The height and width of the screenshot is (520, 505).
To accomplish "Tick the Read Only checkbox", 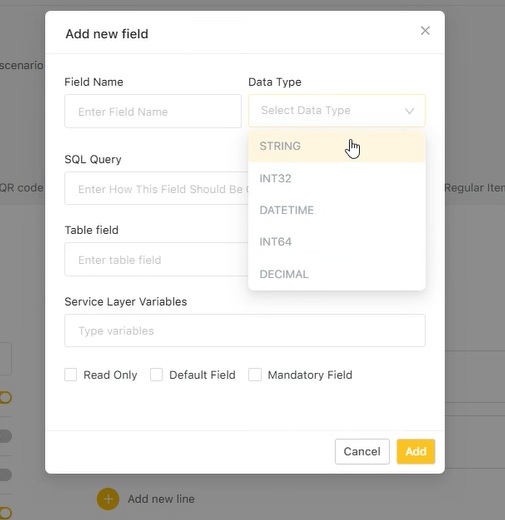I will (71, 375).
